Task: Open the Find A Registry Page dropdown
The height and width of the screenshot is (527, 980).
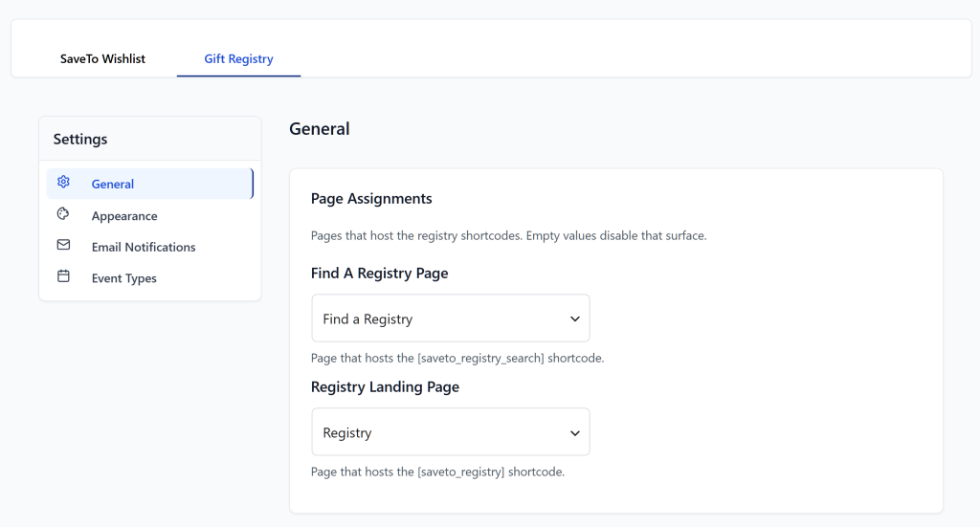Action: point(451,318)
